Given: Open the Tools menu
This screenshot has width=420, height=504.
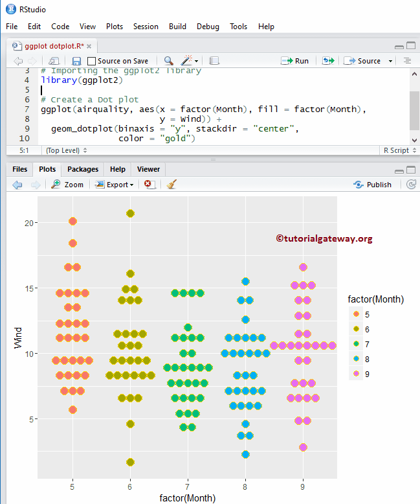Looking at the screenshot, I should pos(238,27).
